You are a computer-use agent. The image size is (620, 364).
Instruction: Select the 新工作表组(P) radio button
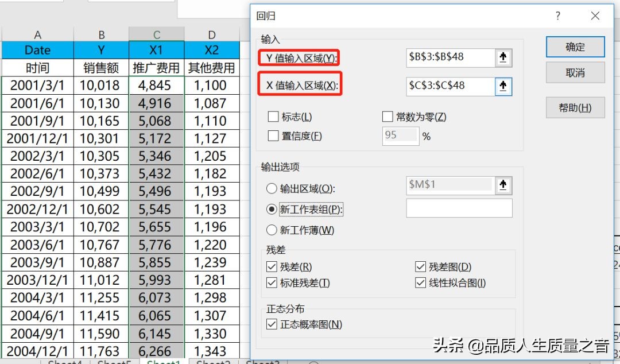[272, 209]
